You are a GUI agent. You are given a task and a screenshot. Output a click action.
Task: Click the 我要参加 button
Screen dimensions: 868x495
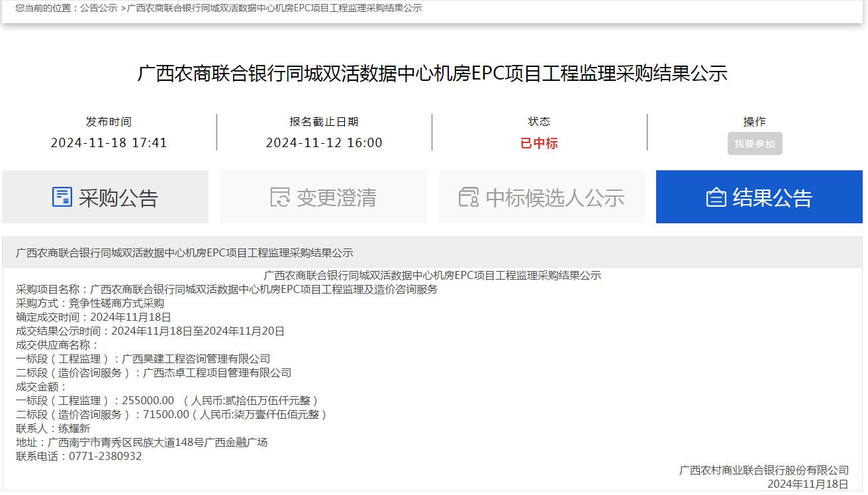755,144
